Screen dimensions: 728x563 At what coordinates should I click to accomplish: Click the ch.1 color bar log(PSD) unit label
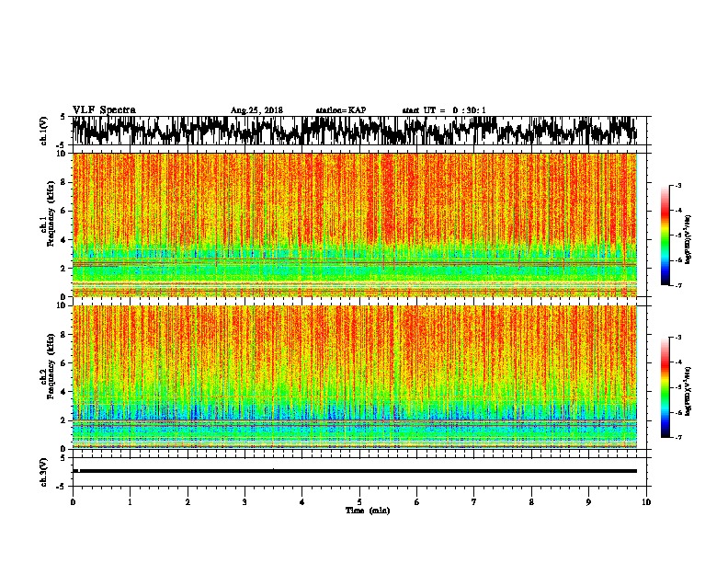[x=688, y=239]
